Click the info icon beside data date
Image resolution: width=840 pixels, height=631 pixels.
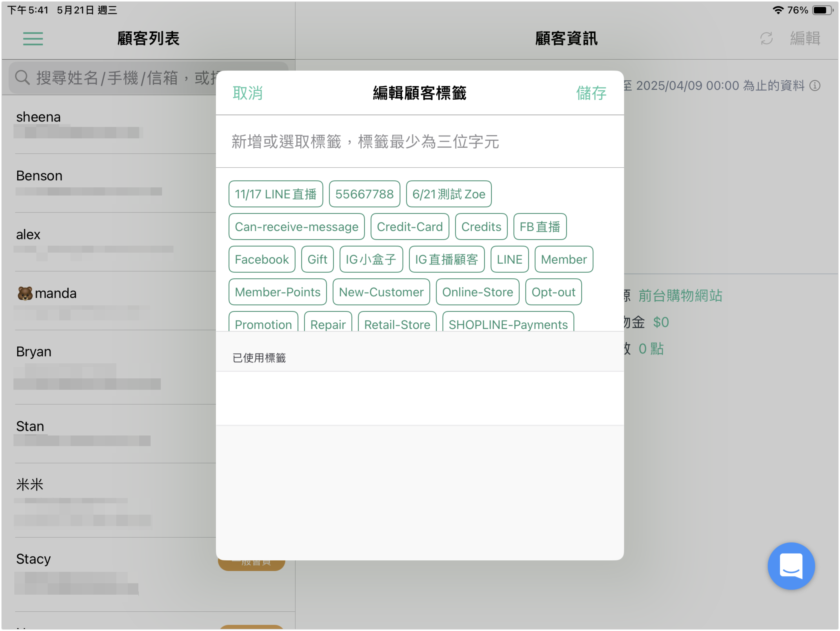pos(814,86)
